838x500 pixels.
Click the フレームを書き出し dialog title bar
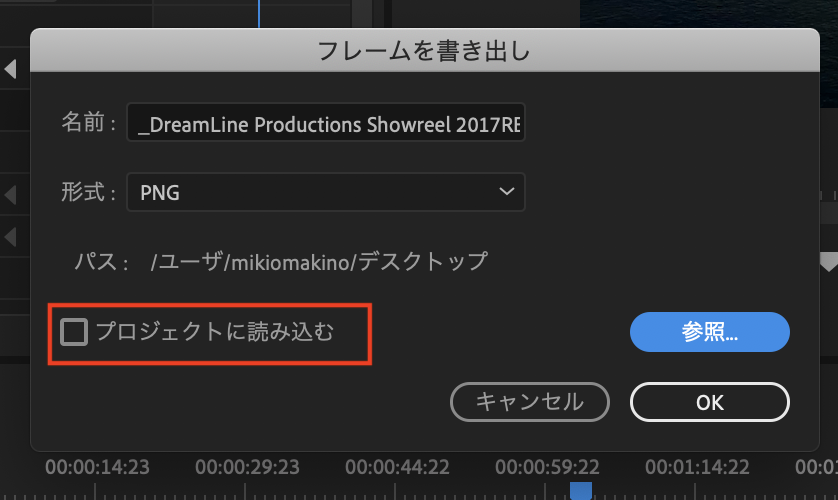coord(424,49)
